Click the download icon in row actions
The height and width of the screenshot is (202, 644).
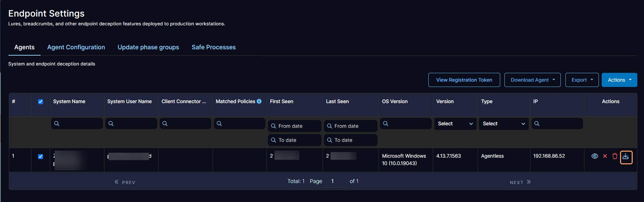click(626, 157)
